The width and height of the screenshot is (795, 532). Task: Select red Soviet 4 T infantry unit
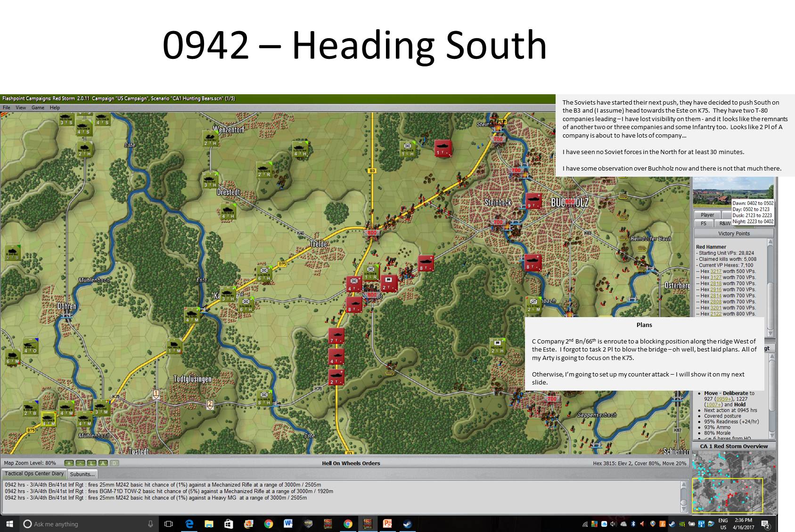(x=353, y=284)
